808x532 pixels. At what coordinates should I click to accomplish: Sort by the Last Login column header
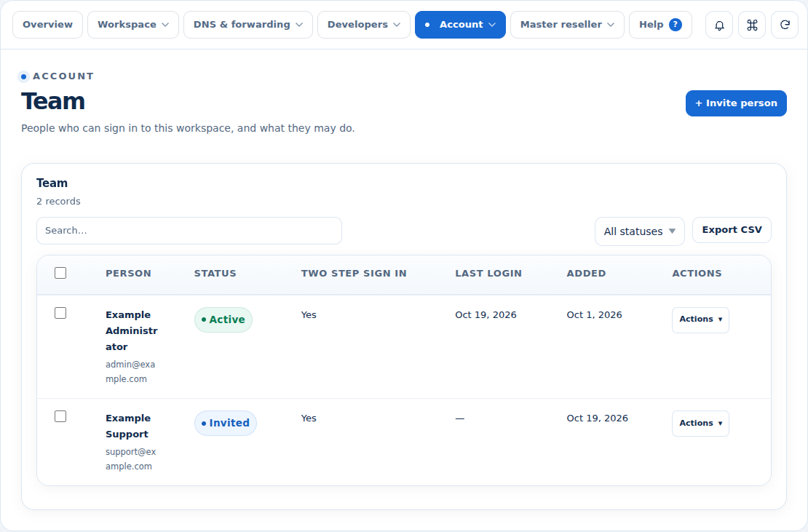[488, 274]
